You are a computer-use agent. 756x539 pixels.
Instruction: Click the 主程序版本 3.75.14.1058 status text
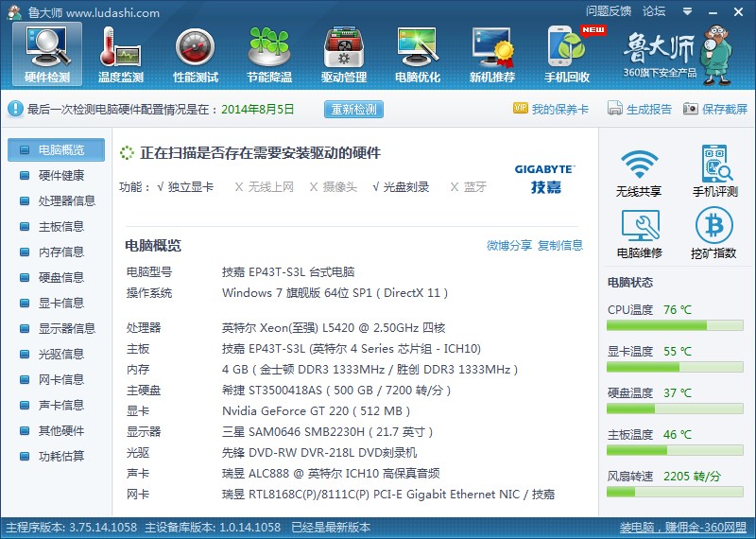(x=72, y=528)
